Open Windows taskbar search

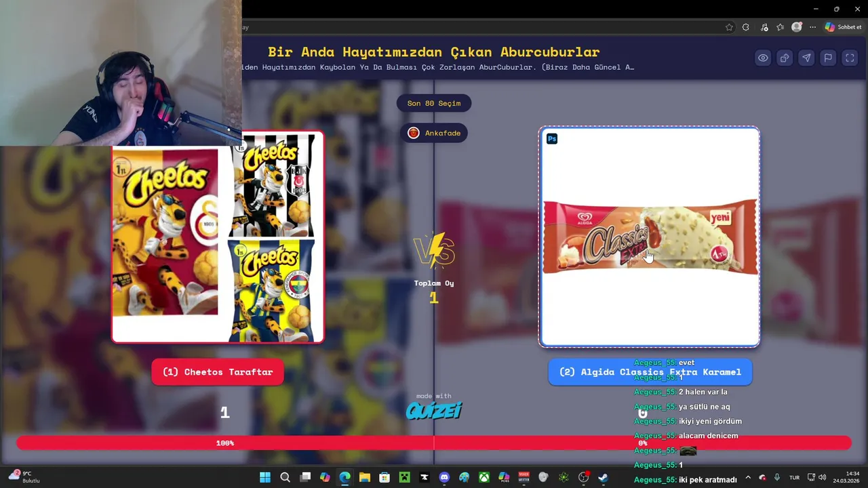pos(285,477)
